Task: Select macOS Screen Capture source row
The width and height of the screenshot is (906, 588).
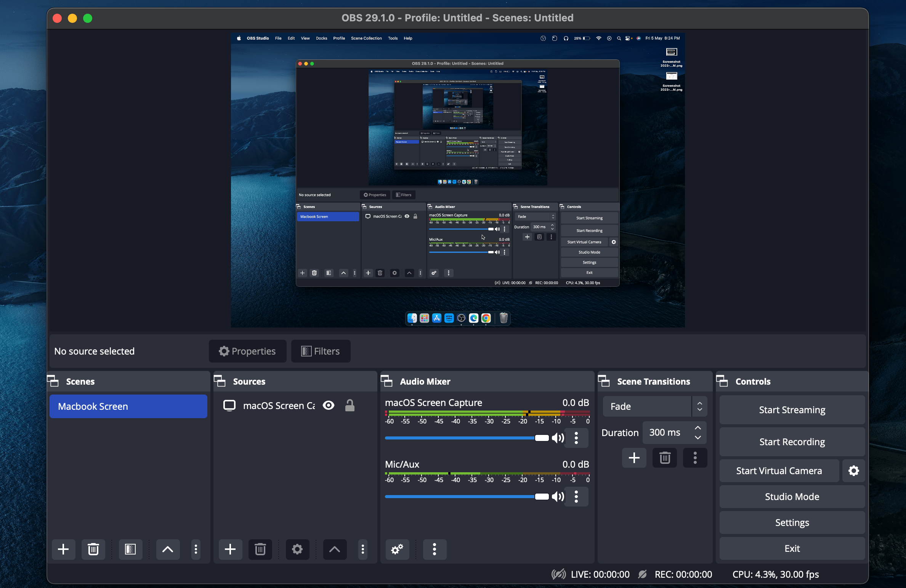Action: coord(295,406)
